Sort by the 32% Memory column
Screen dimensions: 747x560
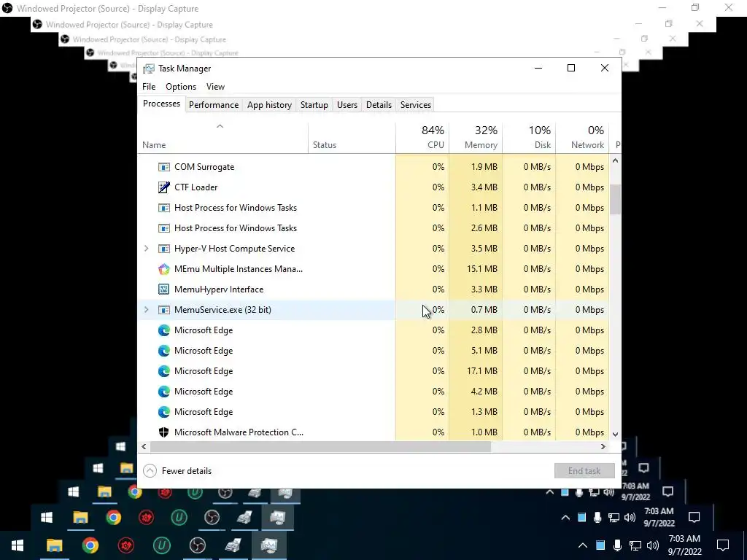click(x=476, y=138)
